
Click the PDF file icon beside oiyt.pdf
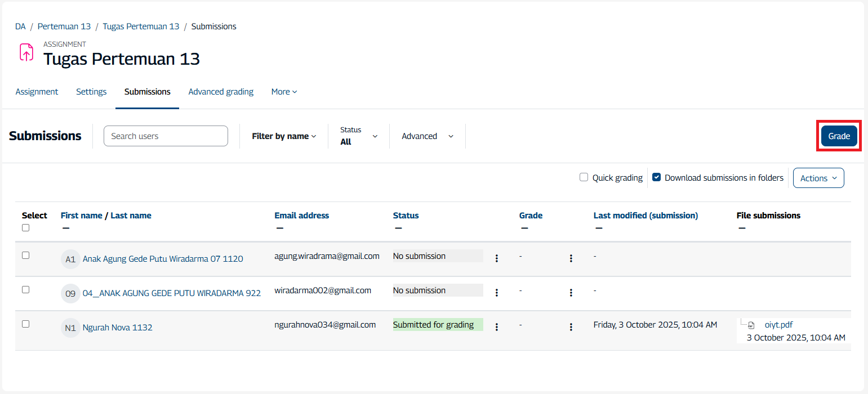pos(751,324)
